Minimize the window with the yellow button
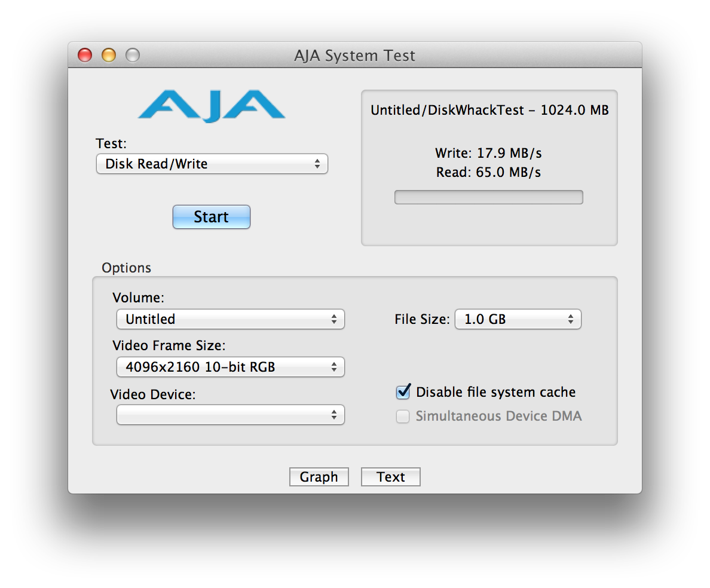The width and height of the screenshot is (710, 588). tap(109, 56)
